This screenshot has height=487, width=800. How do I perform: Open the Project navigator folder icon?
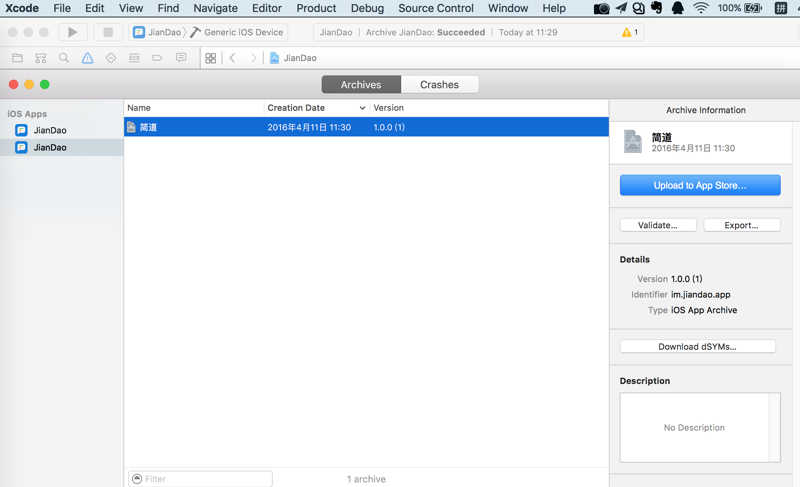[17, 58]
